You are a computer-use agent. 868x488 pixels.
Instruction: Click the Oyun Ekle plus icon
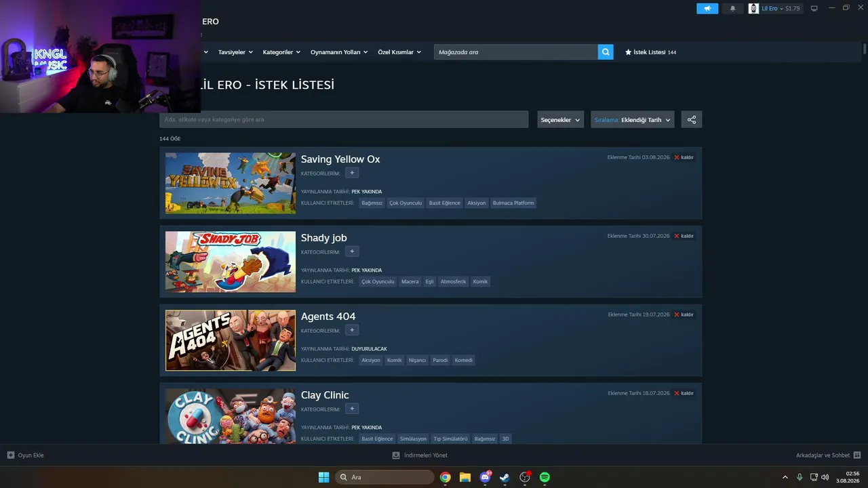point(11,455)
